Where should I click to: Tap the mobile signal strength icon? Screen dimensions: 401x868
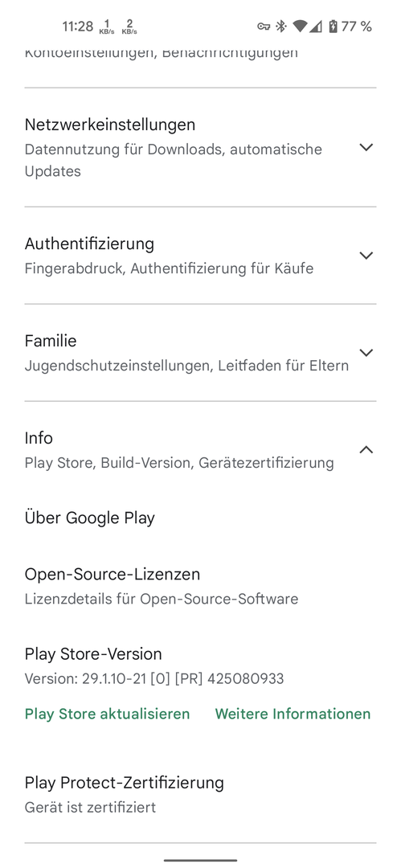click(x=315, y=26)
